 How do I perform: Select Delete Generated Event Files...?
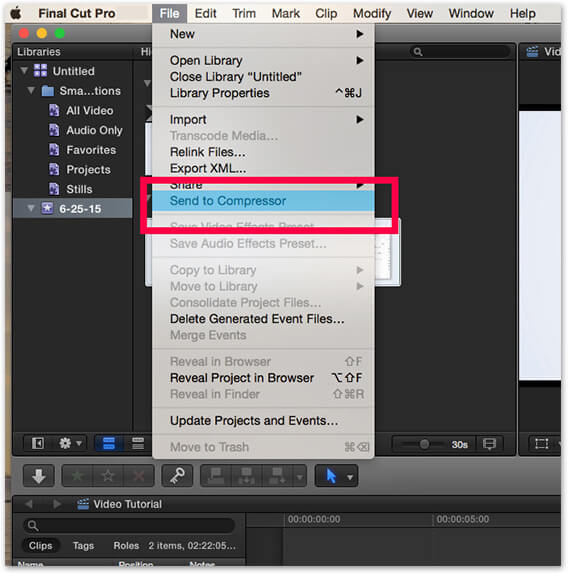click(x=263, y=319)
